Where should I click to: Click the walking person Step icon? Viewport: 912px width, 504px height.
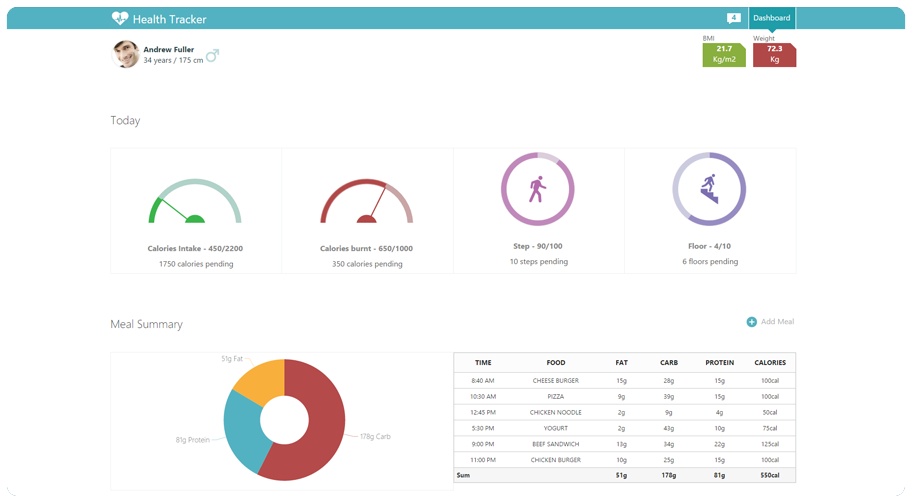[x=537, y=189]
